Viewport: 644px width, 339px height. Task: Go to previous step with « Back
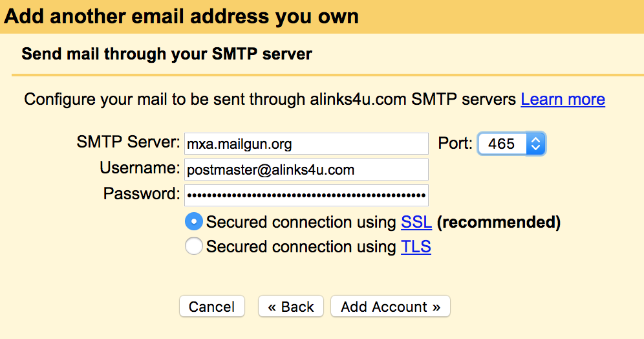coord(291,307)
